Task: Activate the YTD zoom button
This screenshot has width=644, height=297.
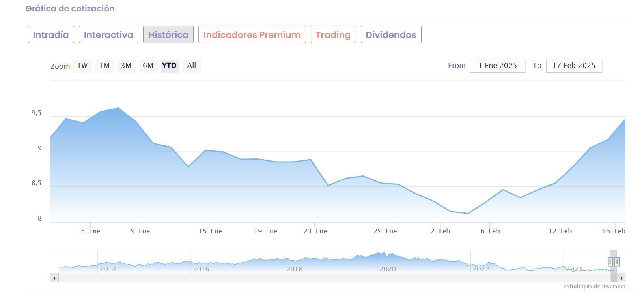Action: [x=170, y=66]
